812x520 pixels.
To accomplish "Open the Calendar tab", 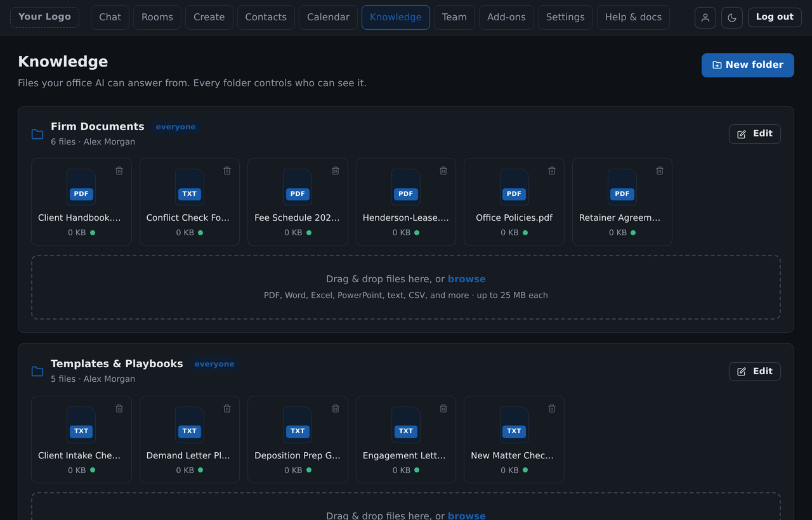I will [328, 17].
